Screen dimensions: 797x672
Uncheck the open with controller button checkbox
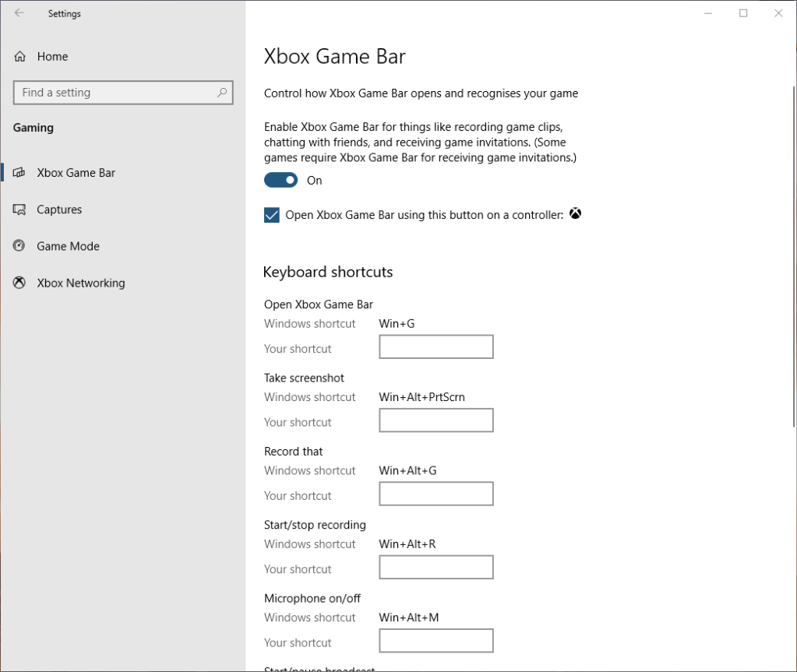pos(272,215)
